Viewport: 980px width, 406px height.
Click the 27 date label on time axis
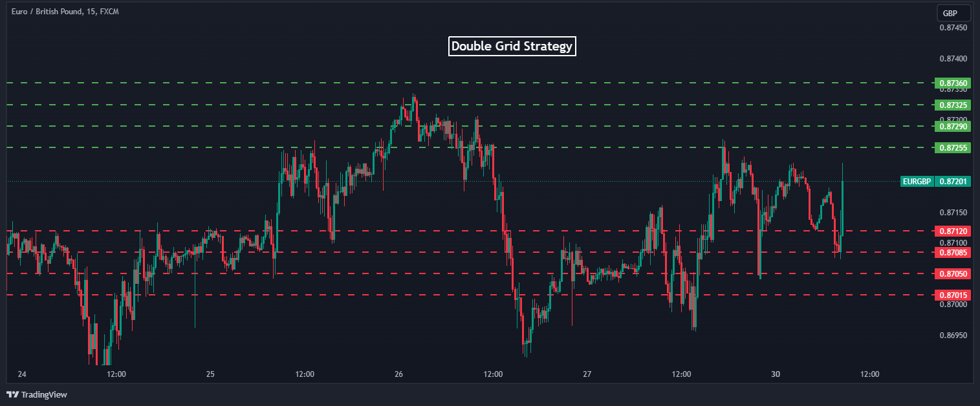coord(586,374)
